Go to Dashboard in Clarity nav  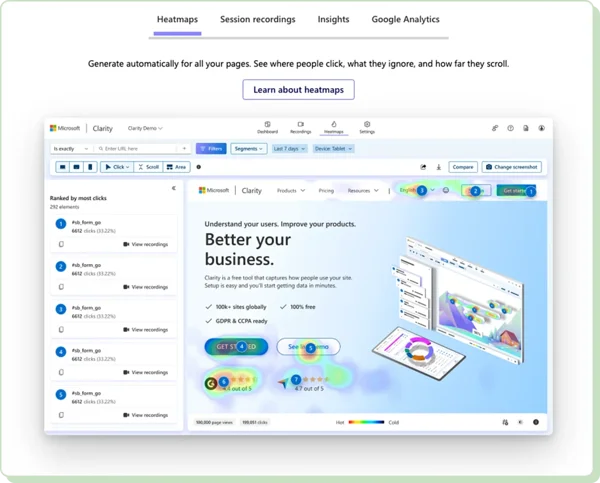click(x=267, y=127)
